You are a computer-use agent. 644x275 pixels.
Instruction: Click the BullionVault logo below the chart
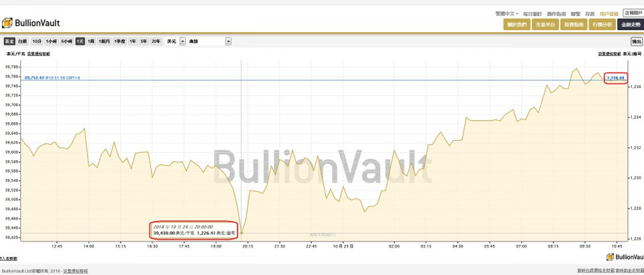point(625,257)
